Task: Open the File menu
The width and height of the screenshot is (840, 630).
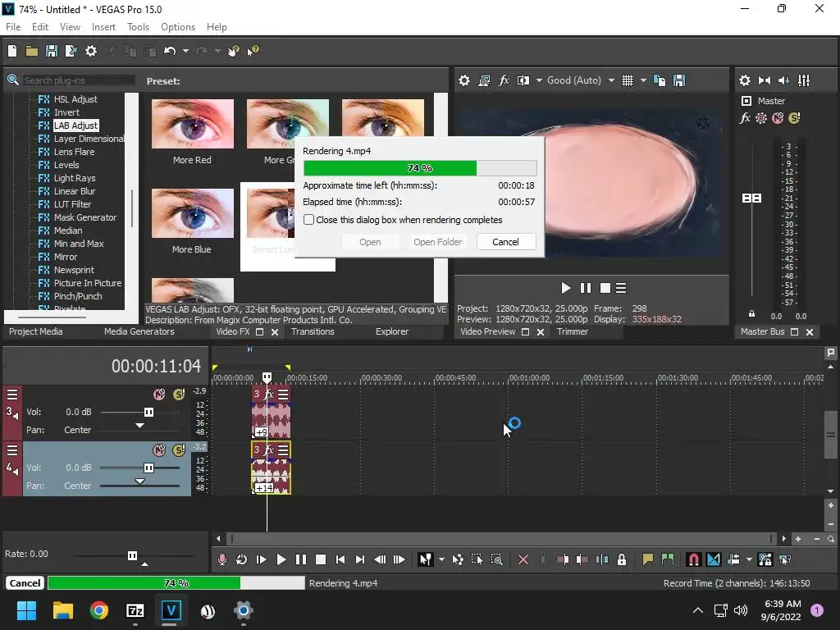Action: point(13,27)
